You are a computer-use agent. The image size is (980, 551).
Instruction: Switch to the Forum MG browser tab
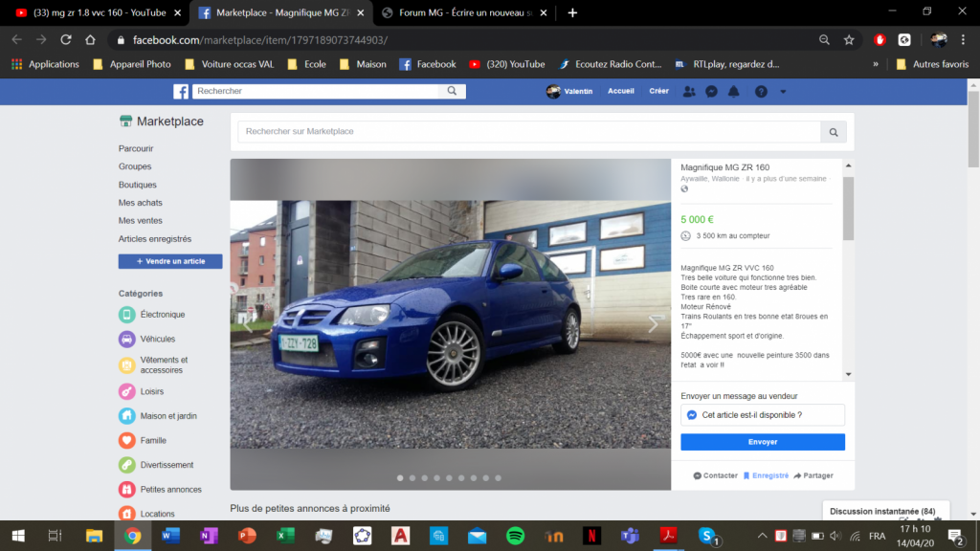point(464,12)
